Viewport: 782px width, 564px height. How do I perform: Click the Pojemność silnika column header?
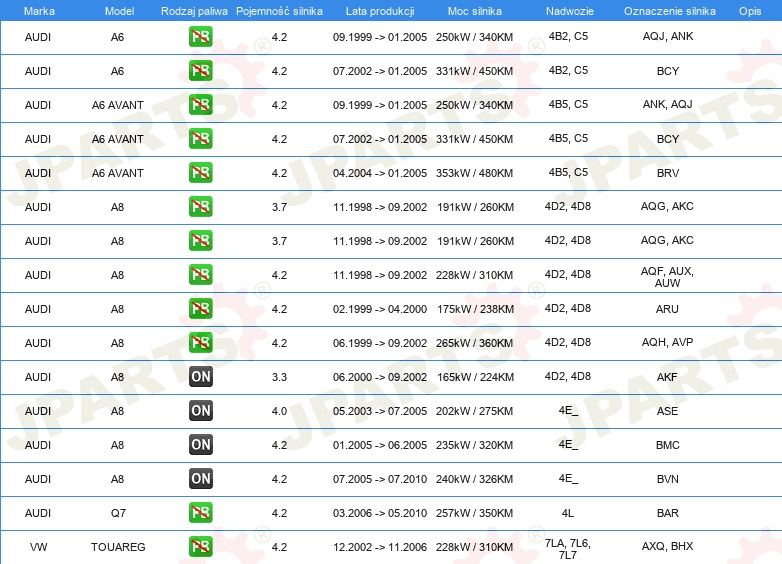pos(279,11)
